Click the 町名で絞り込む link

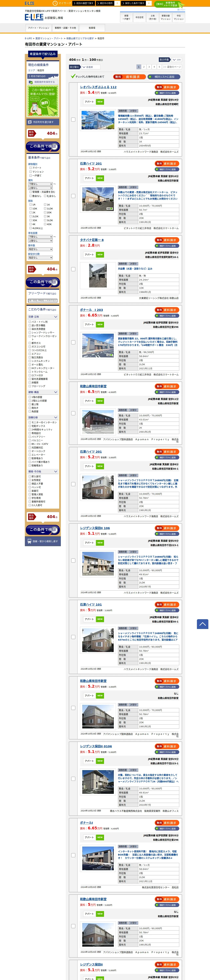pos(43,76)
